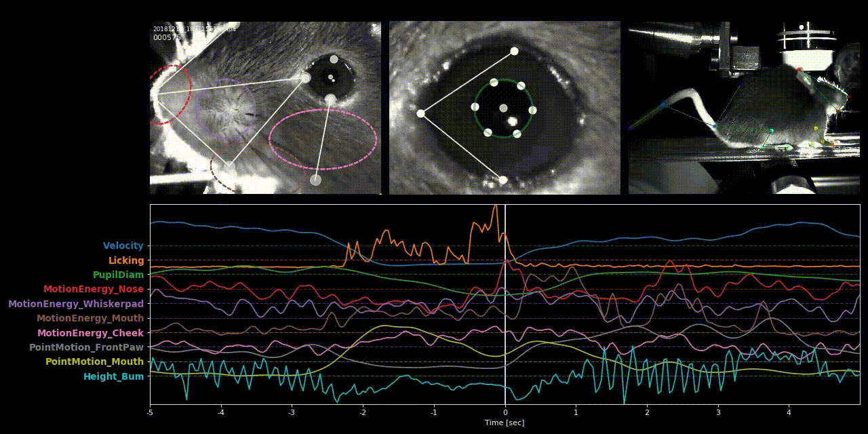Select the MotionEnergy_Mouth label

(90, 319)
